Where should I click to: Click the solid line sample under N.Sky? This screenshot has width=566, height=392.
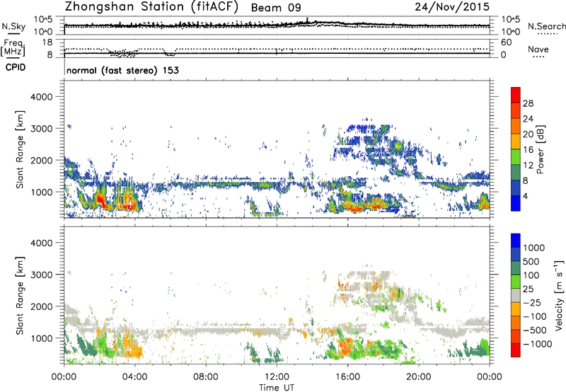tap(13, 34)
